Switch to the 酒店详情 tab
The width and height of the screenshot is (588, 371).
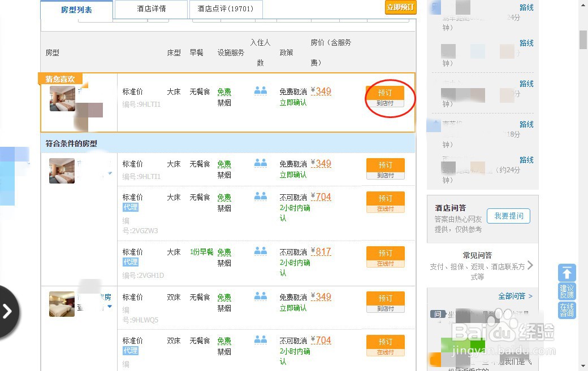[x=150, y=9]
